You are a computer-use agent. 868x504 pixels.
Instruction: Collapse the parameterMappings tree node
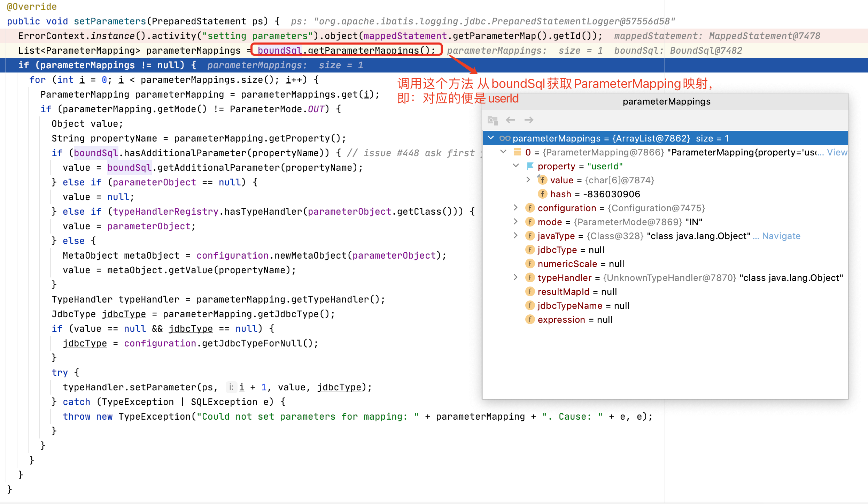[491, 138]
